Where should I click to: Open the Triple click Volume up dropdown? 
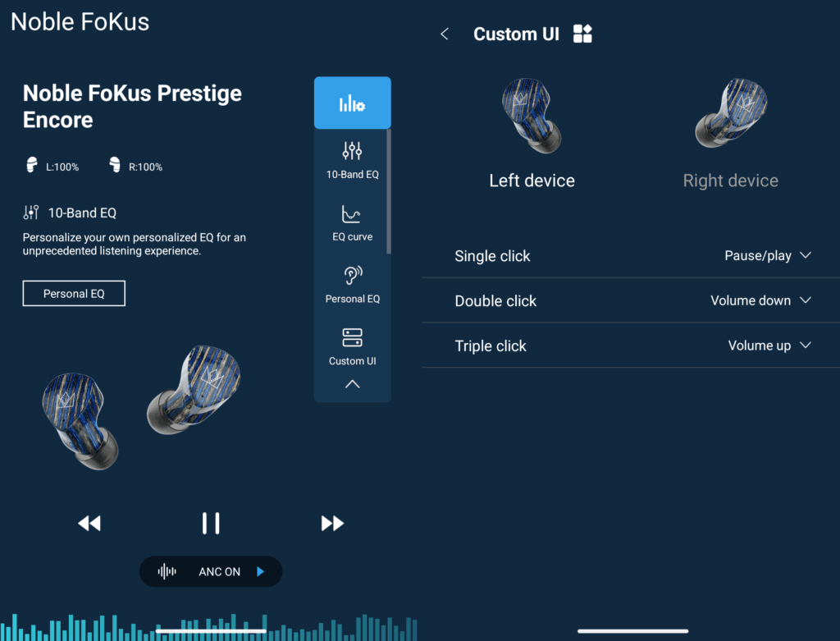tap(769, 346)
